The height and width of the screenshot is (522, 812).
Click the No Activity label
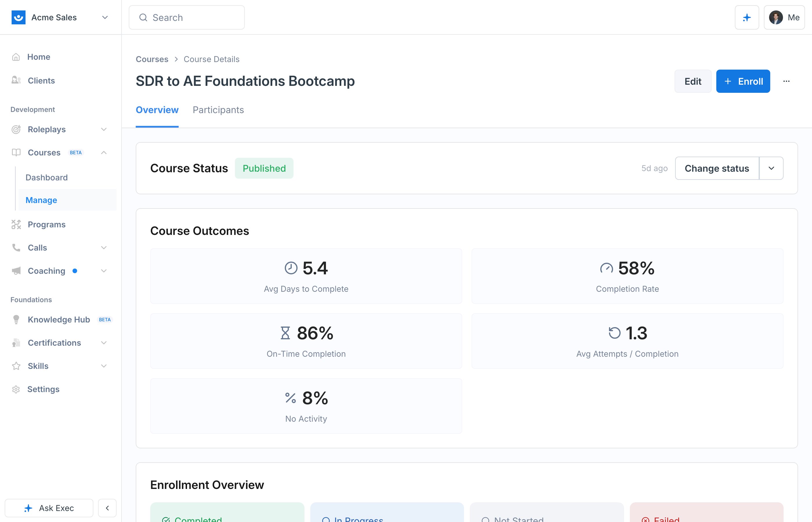tap(306, 419)
